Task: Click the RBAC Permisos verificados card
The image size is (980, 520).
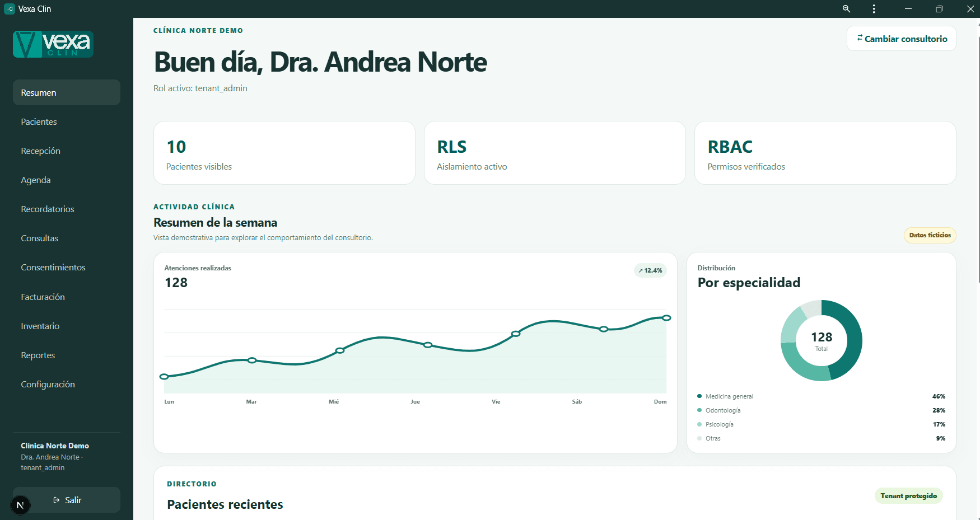Action: coord(825,153)
